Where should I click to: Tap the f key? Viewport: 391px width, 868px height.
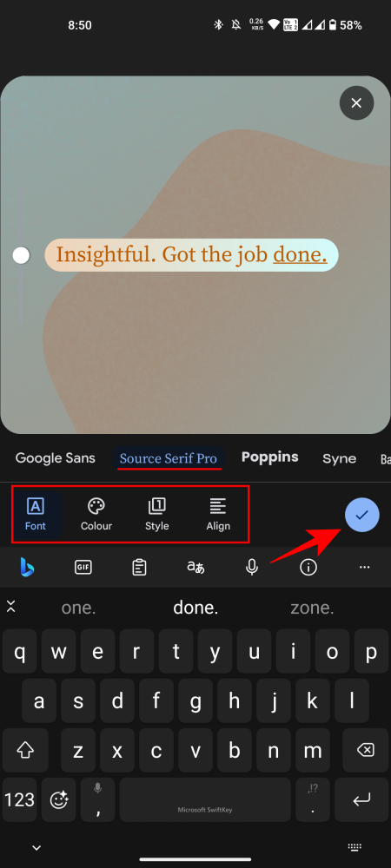(x=156, y=700)
